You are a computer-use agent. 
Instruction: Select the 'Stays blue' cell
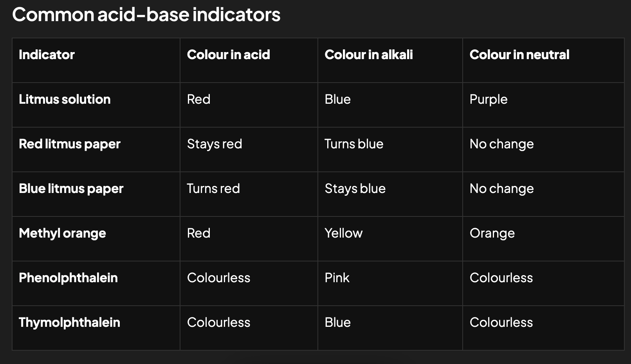pos(355,189)
